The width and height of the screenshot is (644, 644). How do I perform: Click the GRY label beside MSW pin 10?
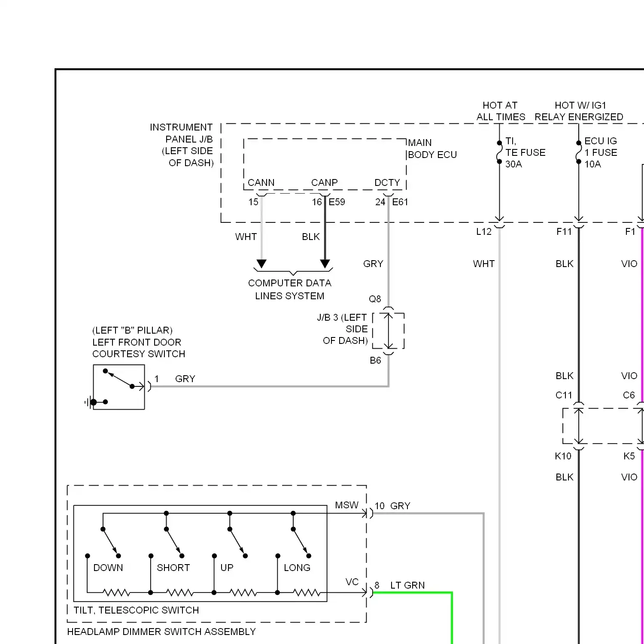[401, 506]
